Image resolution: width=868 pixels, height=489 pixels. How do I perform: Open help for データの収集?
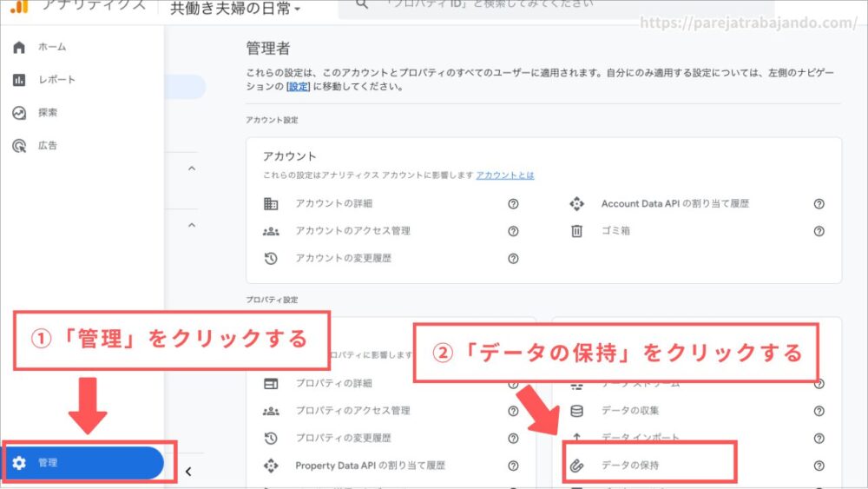click(x=819, y=411)
